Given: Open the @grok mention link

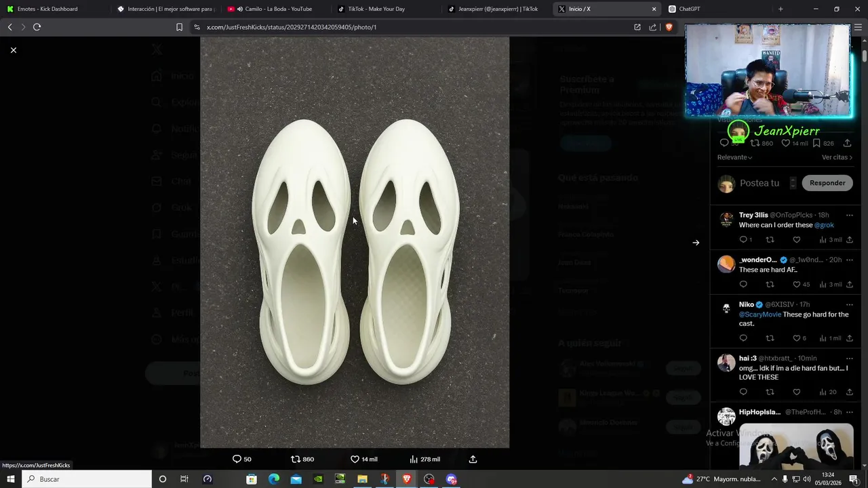Looking at the screenshot, I should tap(824, 225).
